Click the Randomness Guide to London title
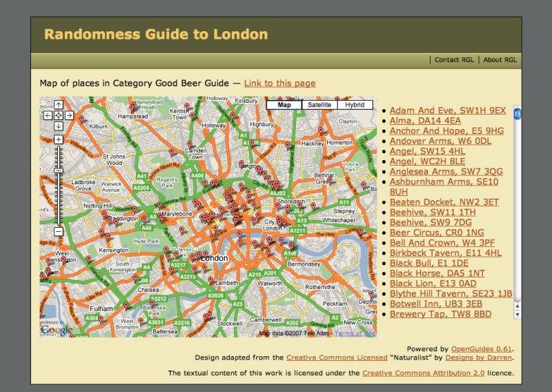 (156, 35)
